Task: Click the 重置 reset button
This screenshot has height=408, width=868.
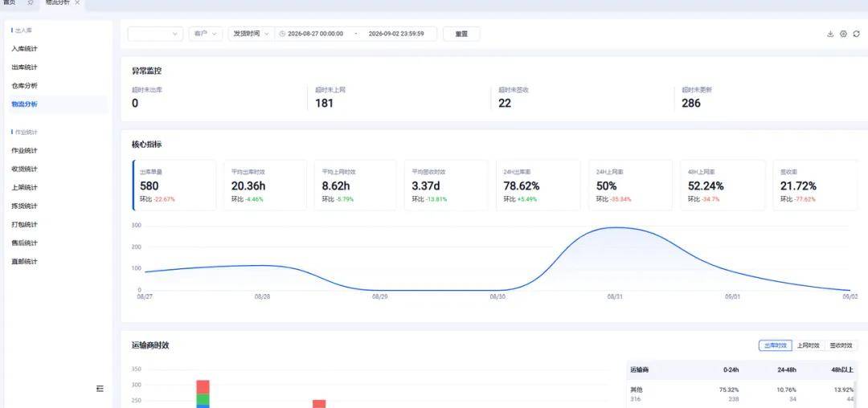Action: coord(461,34)
